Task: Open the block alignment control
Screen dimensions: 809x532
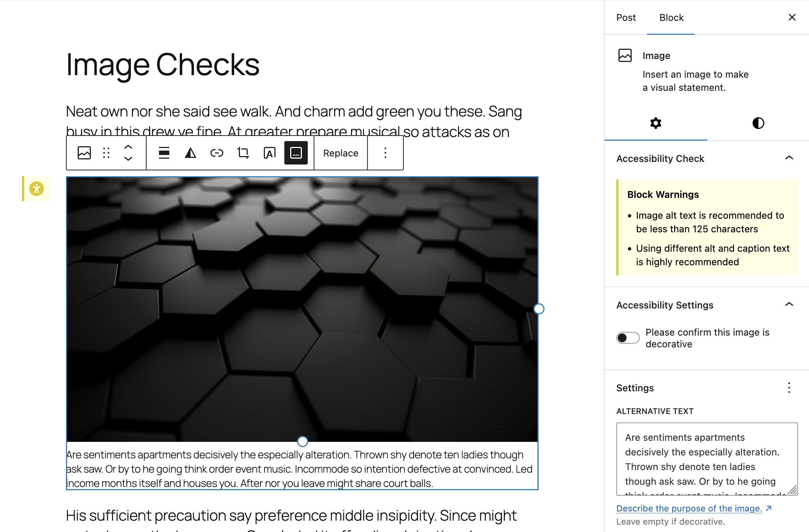Action: point(164,153)
